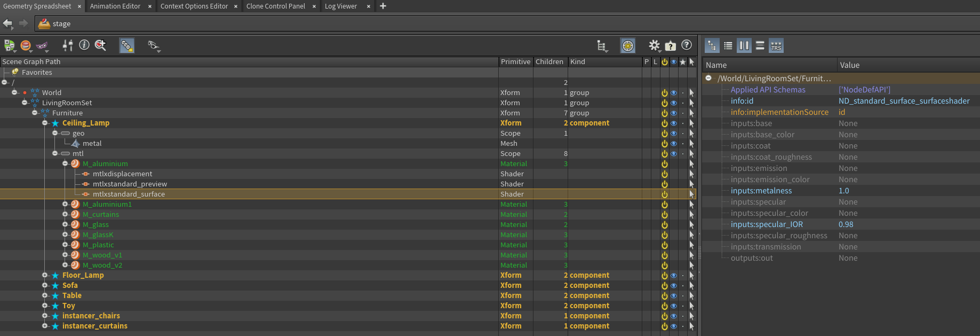Collapse the Ceiling_Lamp node
The width and height of the screenshot is (980, 336).
[x=45, y=123]
